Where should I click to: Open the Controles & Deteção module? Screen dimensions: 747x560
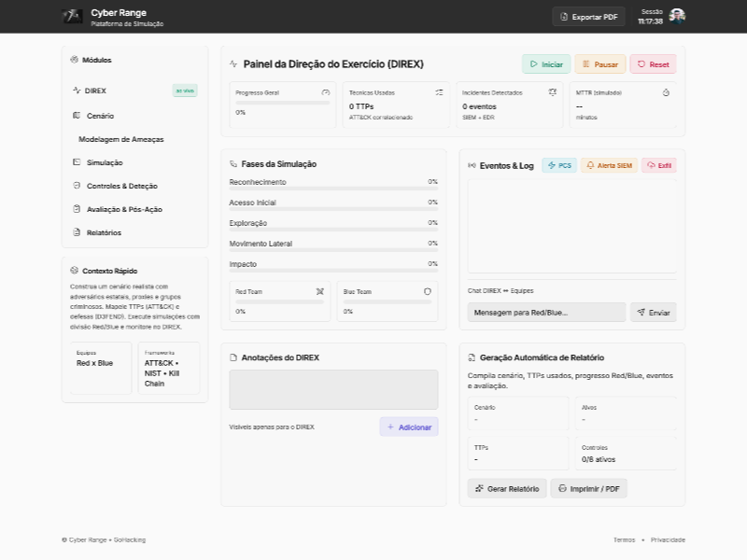point(122,186)
